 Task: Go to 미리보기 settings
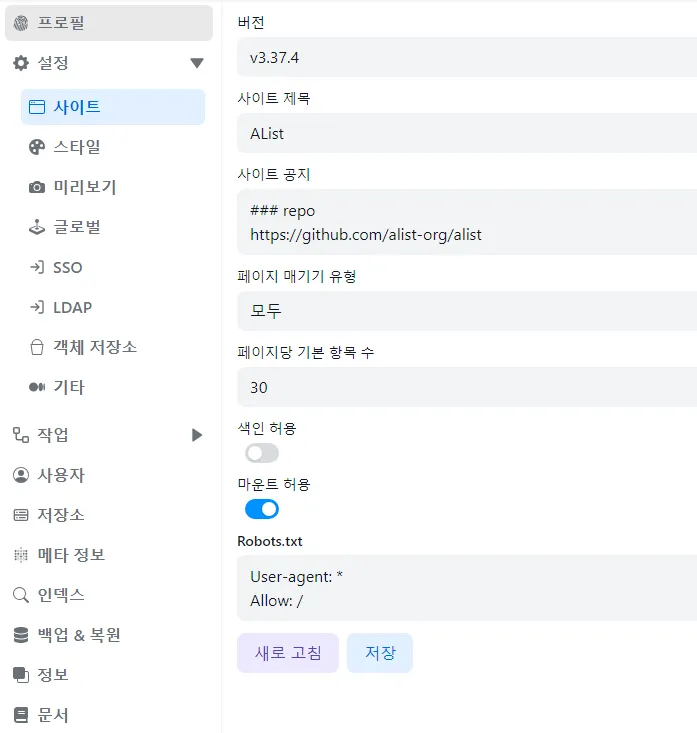point(113,187)
